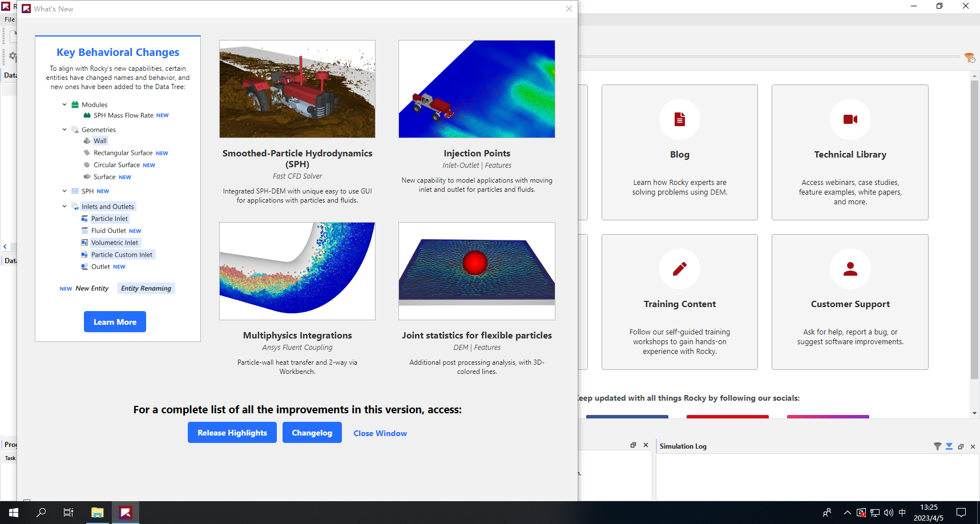Screen dimensions: 980x524
Task: Click the Inlets and Outlets icon
Action: click(x=75, y=207)
